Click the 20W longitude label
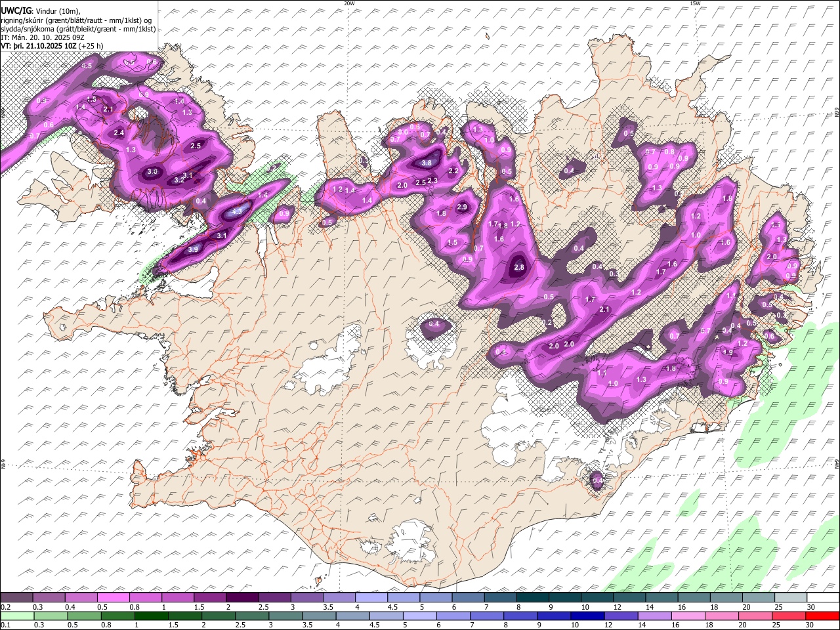Viewport: 840px width, 630px height. click(x=349, y=3)
